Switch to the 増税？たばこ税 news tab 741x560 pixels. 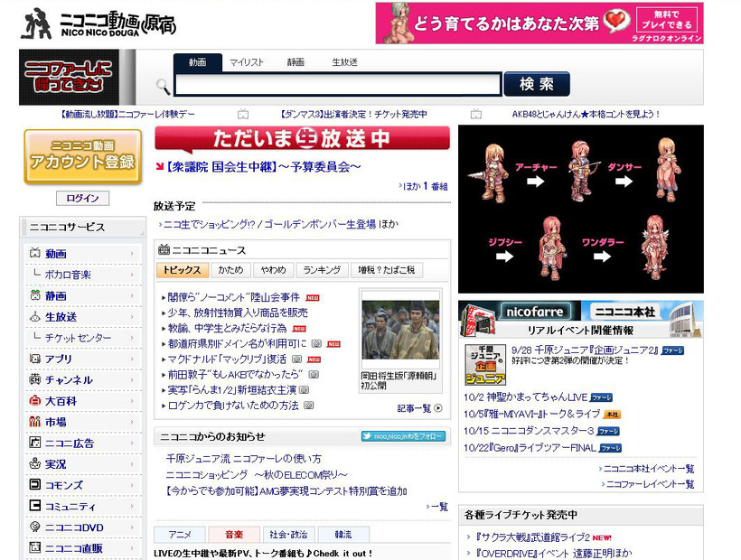[387, 270]
